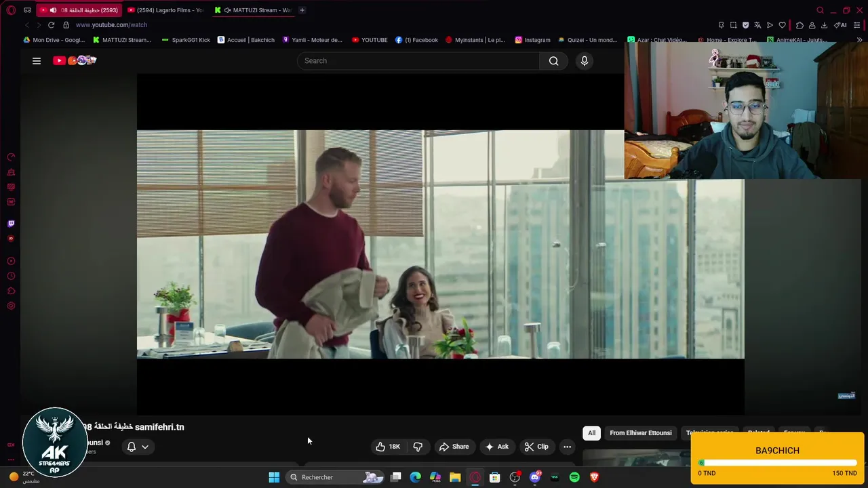Open a new browser tab

pyautogui.click(x=302, y=10)
